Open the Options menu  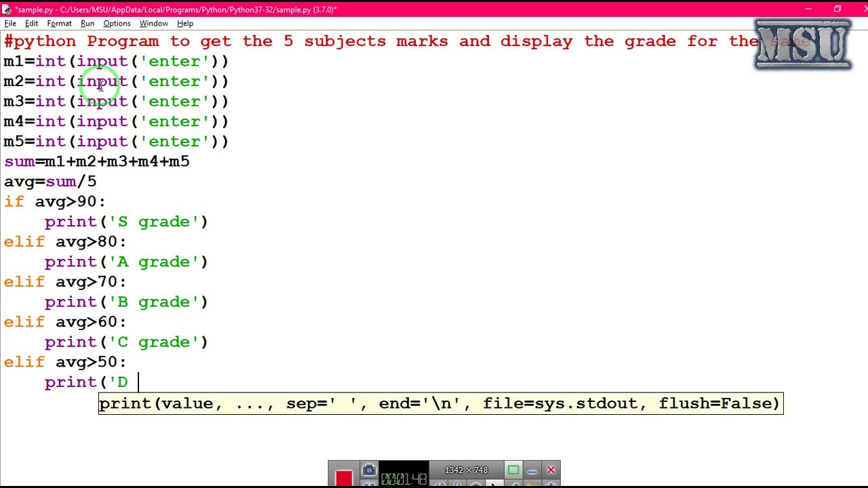[x=117, y=23]
